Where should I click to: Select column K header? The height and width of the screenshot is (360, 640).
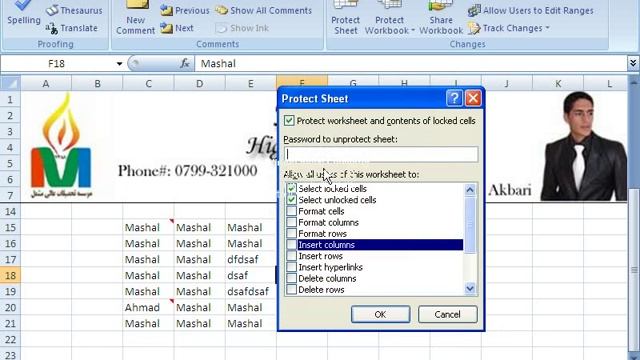[x=558, y=84]
